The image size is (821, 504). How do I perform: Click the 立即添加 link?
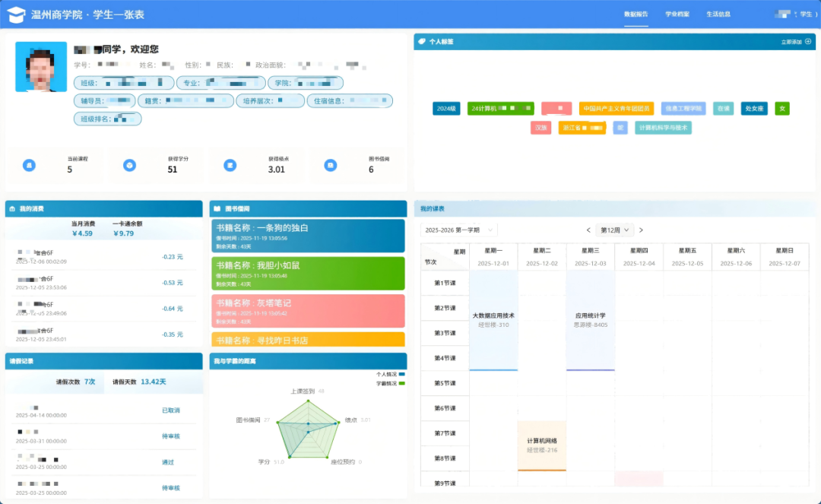point(791,42)
